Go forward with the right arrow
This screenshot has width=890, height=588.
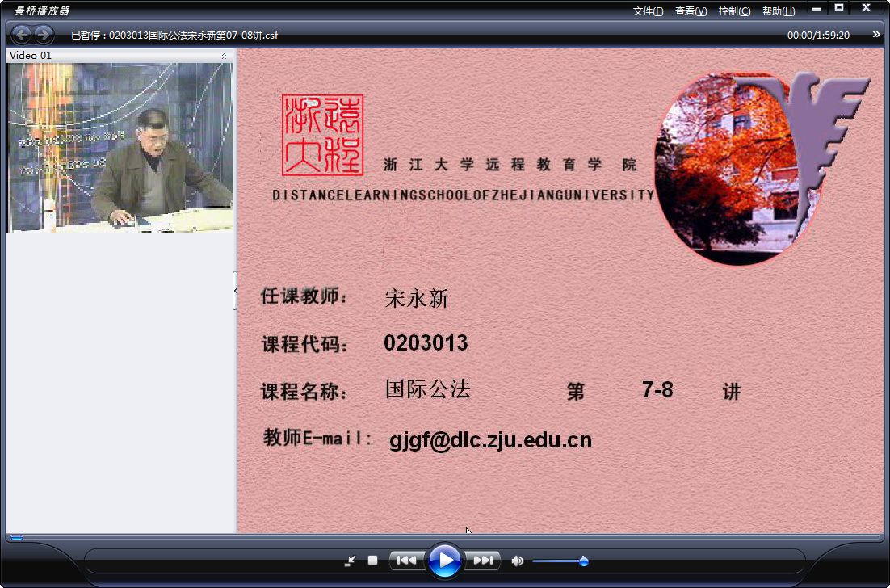[x=44, y=35]
